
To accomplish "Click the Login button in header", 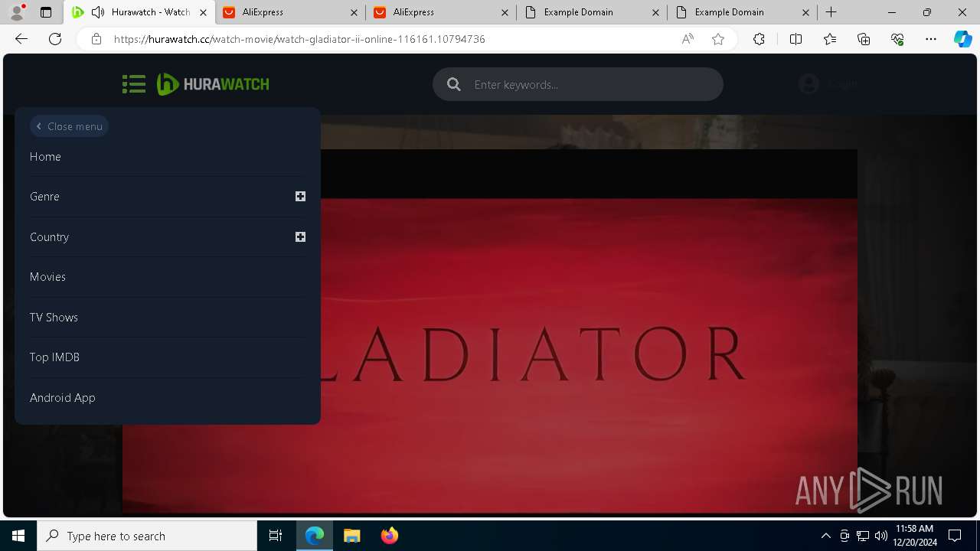I will [x=828, y=84].
